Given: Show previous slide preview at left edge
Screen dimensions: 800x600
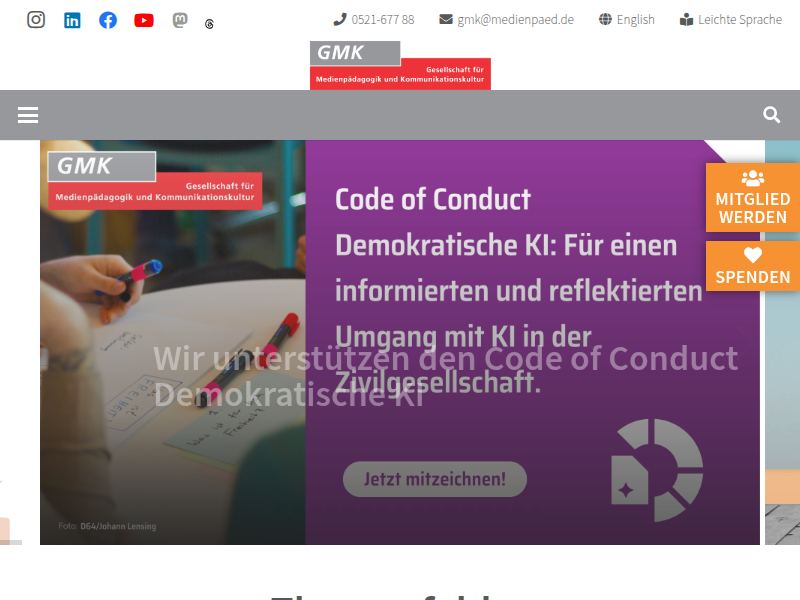Looking at the screenshot, I should 11,342.
